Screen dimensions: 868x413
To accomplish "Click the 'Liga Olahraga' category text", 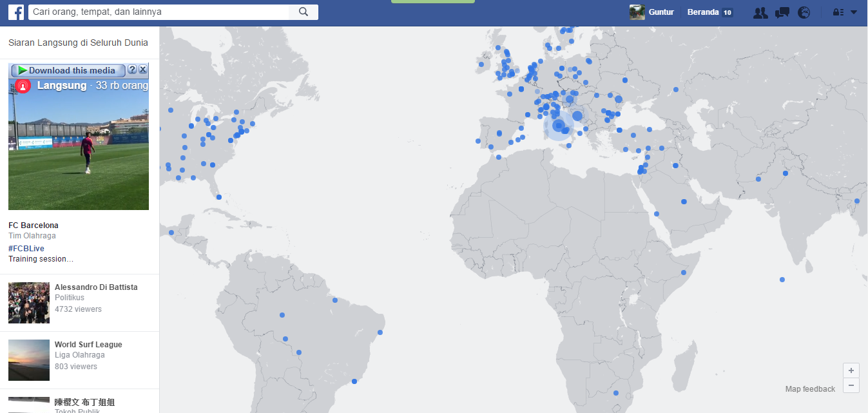I will [x=80, y=355].
